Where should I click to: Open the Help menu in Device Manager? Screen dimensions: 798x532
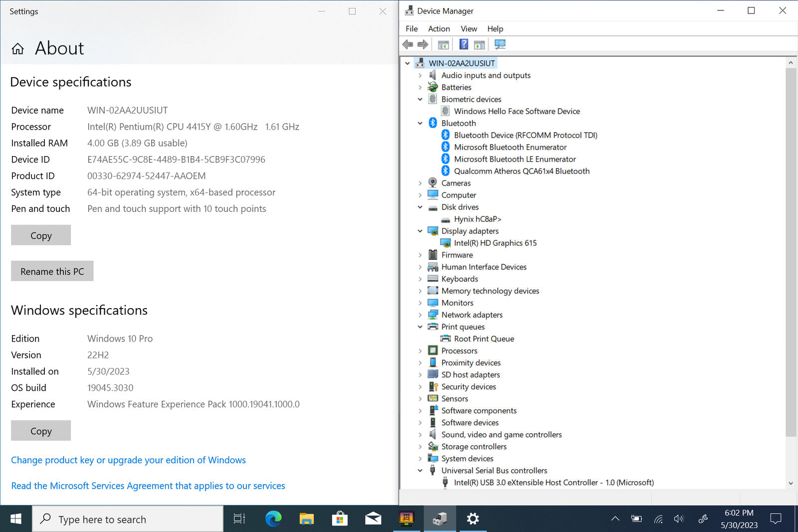click(495, 29)
